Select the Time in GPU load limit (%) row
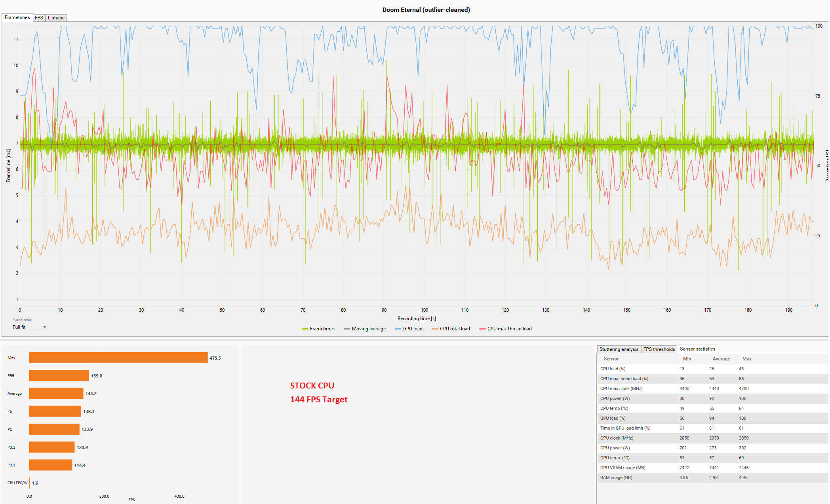This screenshot has width=830, height=504. [712, 428]
